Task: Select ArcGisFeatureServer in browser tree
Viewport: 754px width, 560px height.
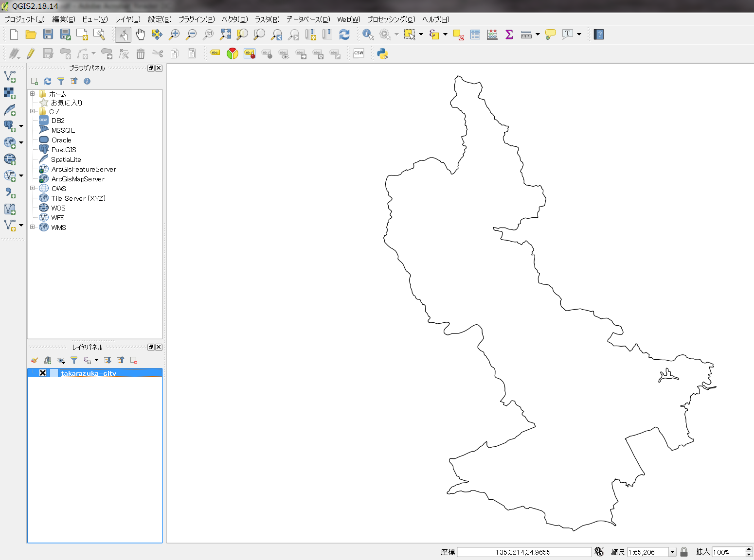Action: coord(84,169)
